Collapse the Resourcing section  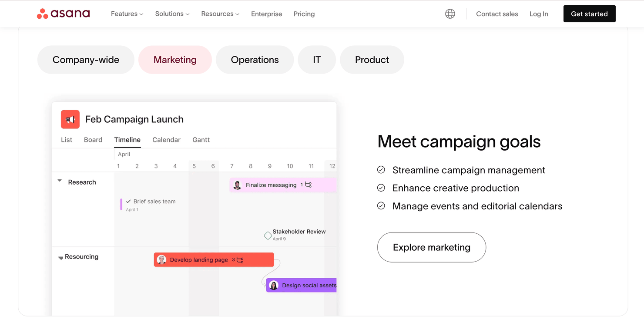coord(60,258)
